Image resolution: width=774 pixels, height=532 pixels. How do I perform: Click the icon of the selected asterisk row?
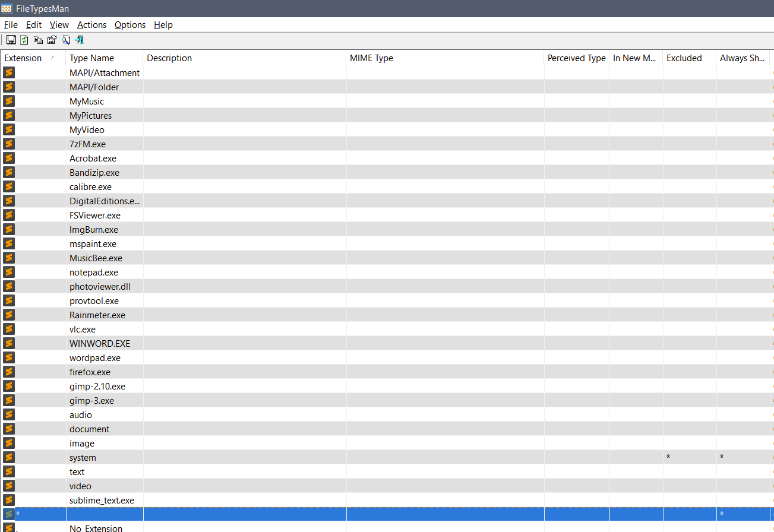tap(8, 514)
